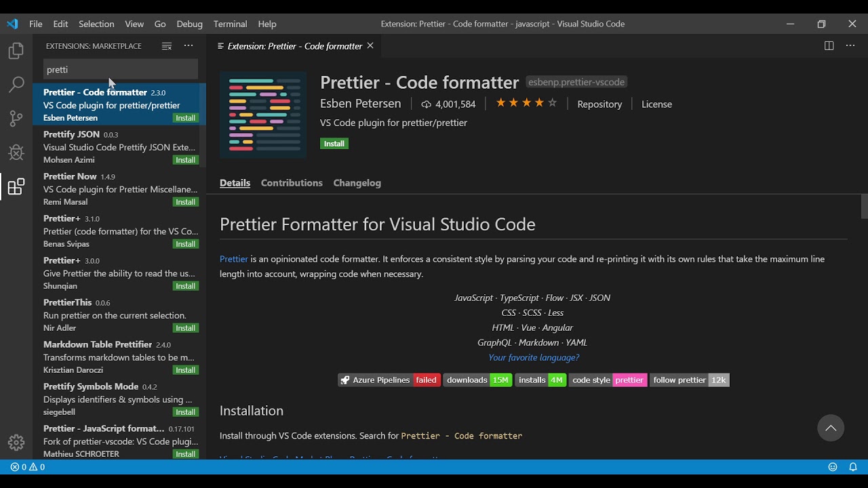Click the Prettier extension logo image
This screenshot has height=488, width=868.
(263, 115)
